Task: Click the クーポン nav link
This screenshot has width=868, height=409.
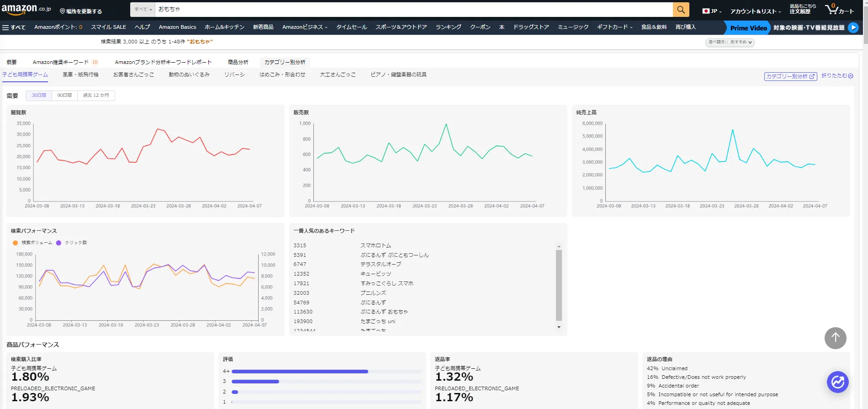Action: pyautogui.click(x=480, y=27)
